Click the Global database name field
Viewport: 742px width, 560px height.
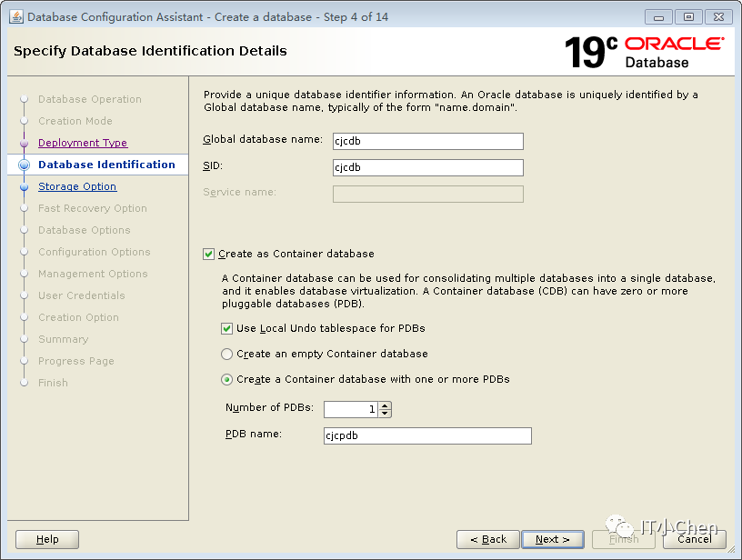click(427, 141)
